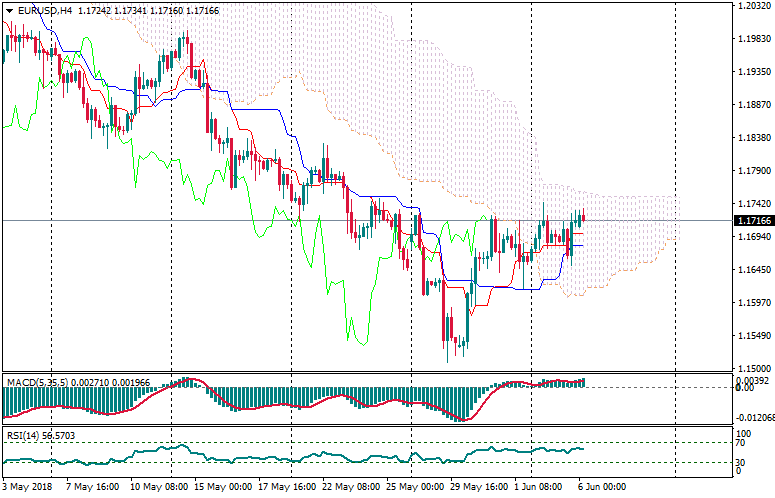Select the 3 May 2018 date label
The image size is (775, 498).
26,488
